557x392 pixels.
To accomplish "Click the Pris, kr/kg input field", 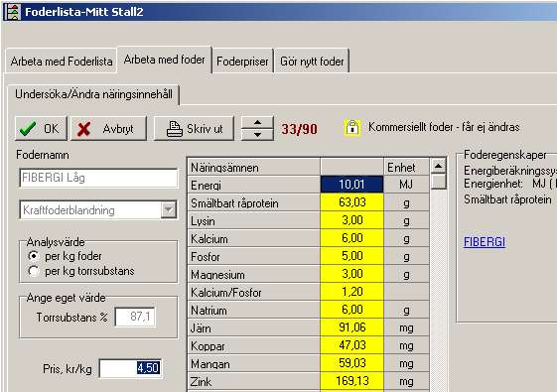I will pyautogui.click(x=130, y=368).
